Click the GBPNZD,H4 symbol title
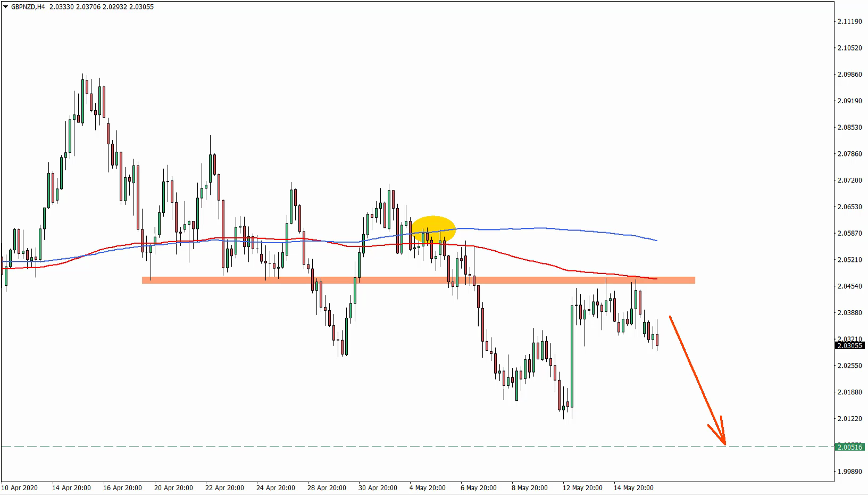The width and height of the screenshot is (868, 495). (28, 7)
